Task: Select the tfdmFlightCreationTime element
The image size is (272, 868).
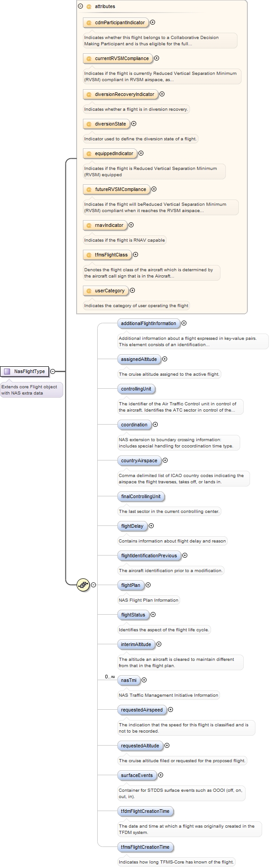Action: [145, 811]
